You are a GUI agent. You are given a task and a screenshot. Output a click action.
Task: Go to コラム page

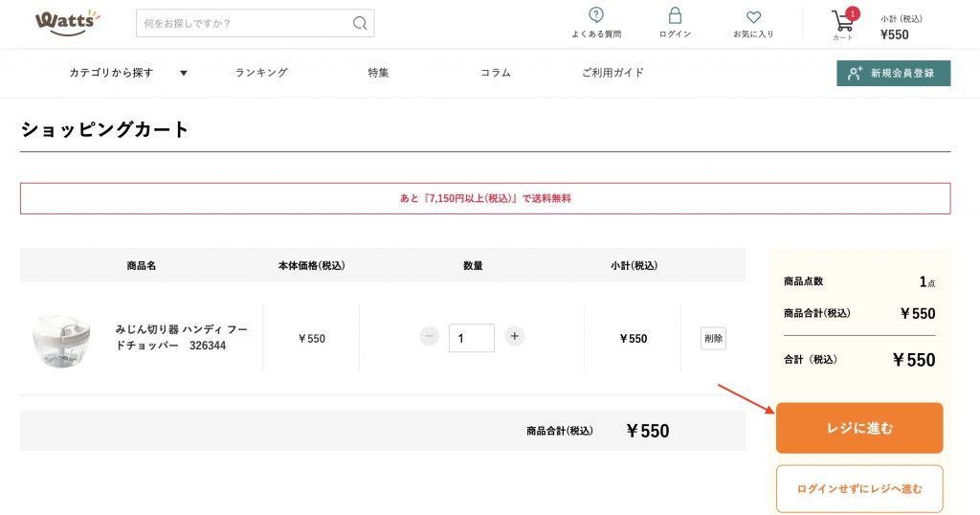[x=495, y=73]
